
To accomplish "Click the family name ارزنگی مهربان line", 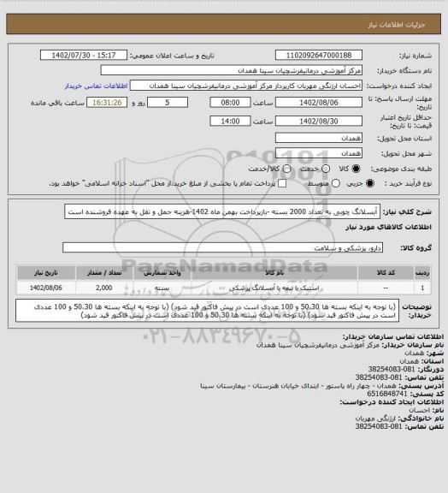I will point(399,419).
